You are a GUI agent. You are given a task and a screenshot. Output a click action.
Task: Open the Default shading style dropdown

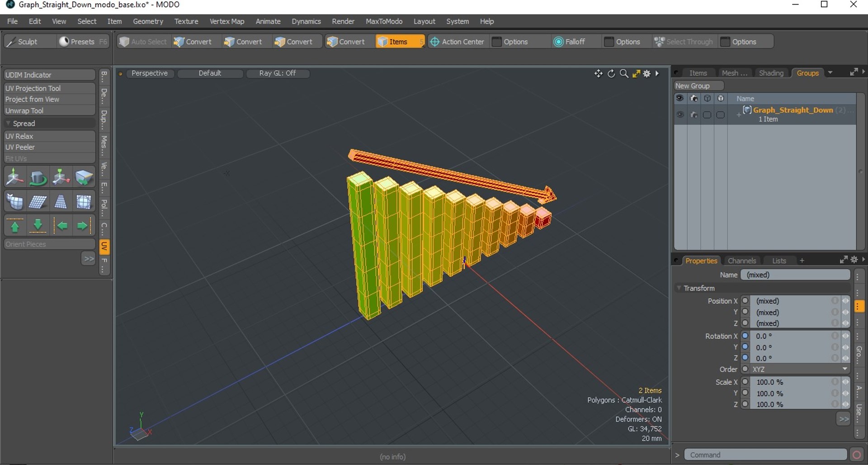tap(210, 73)
